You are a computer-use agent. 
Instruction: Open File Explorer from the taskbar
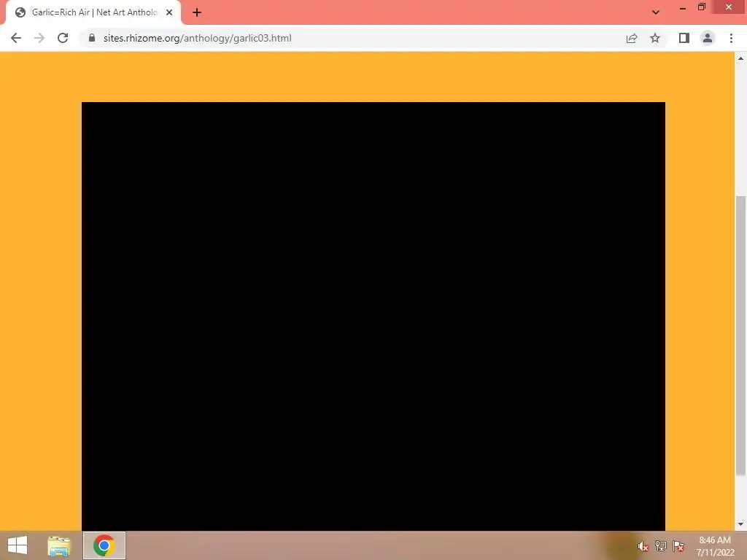58,545
